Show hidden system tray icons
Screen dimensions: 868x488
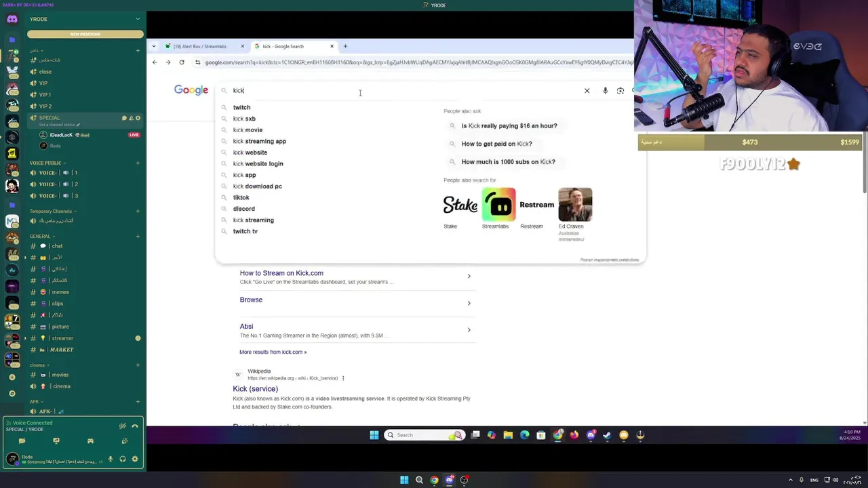[x=791, y=480]
